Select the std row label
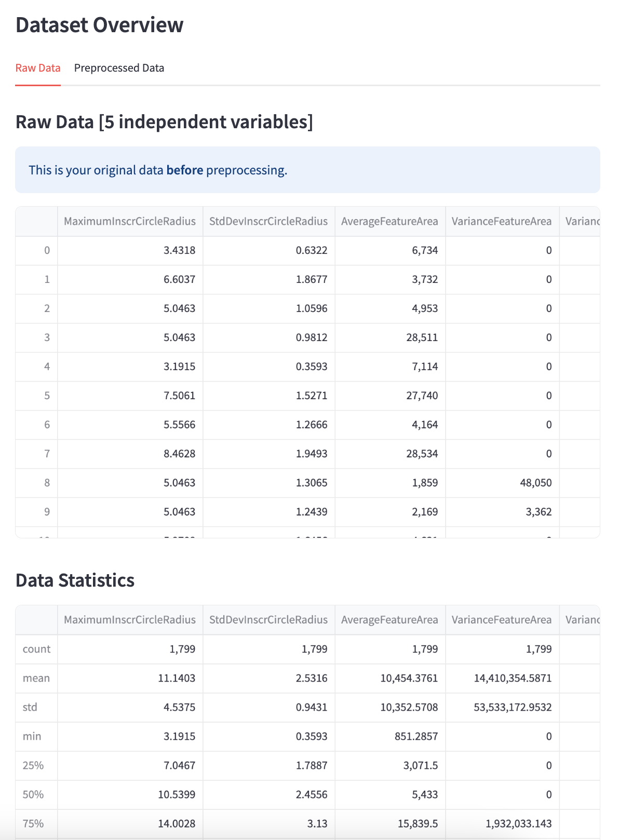 click(x=36, y=708)
